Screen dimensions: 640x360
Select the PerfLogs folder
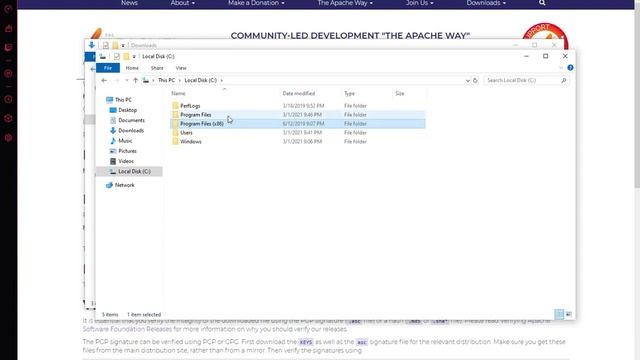click(x=190, y=106)
